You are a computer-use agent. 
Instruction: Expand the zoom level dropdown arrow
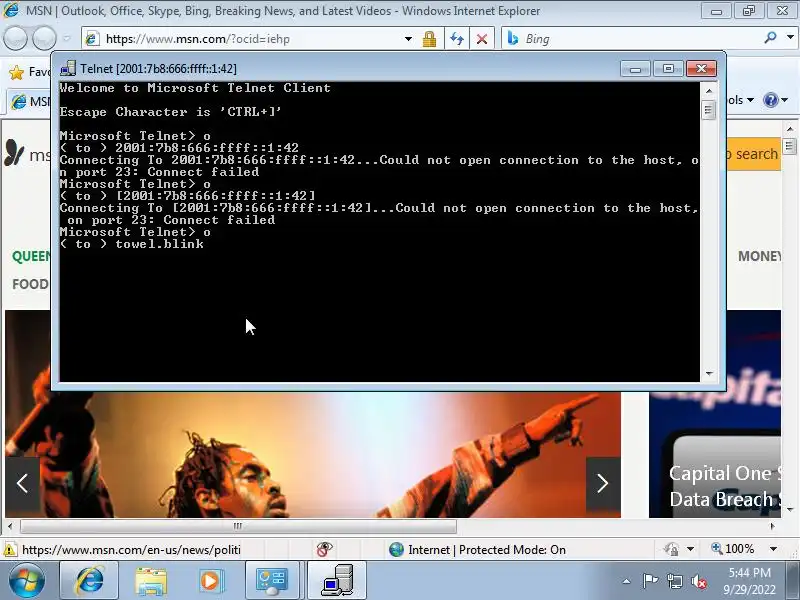coord(773,549)
